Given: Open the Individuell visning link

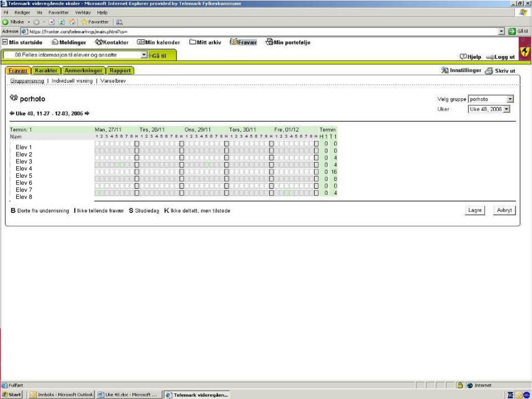Looking at the screenshot, I should 72,81.
